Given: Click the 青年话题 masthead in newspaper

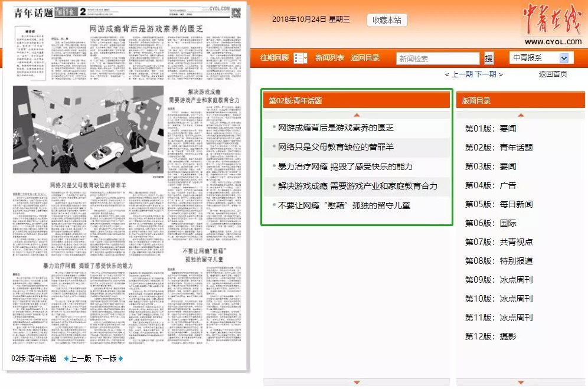Looking at the screenshot, I should click(34, 13).
